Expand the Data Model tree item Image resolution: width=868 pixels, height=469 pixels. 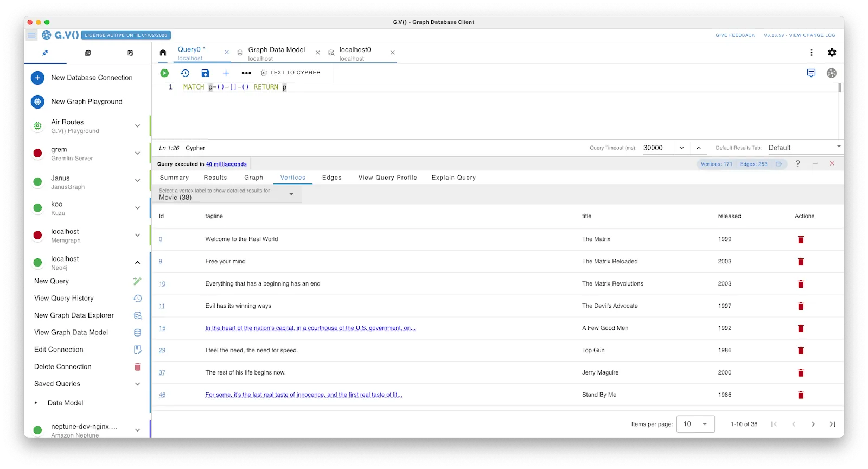(x=36, y=403)
